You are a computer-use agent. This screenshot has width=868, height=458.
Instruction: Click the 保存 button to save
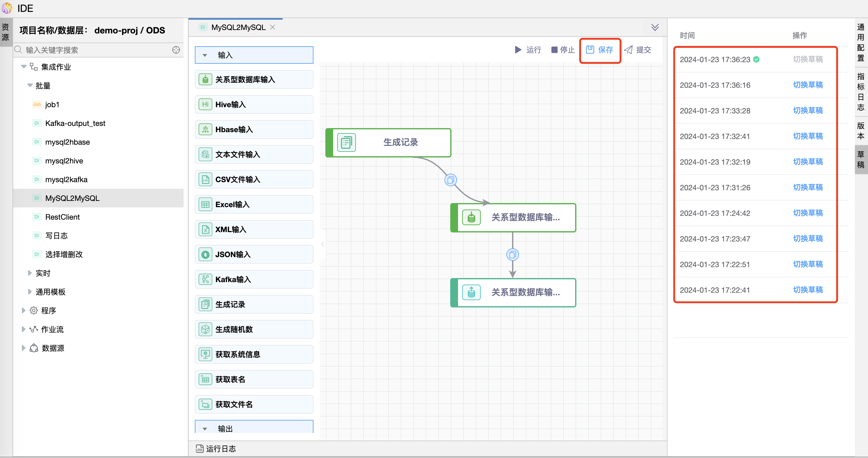tap(600, 49)
